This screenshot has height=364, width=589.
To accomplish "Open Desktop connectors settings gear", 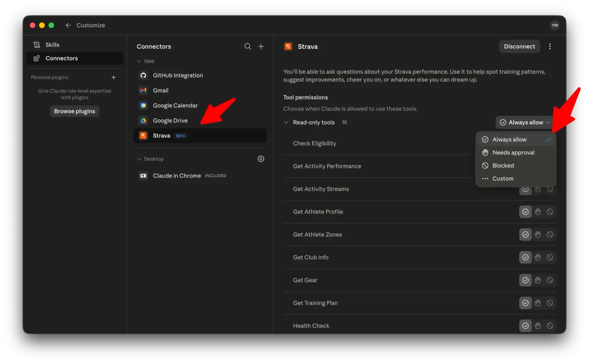I will pyautogui.click(x=261, y=159).
